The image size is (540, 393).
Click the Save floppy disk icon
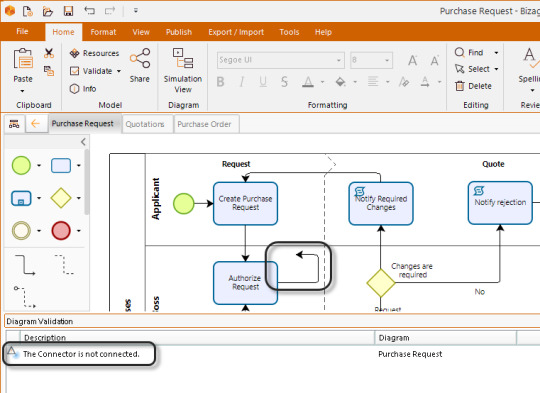tap(69, 11)
